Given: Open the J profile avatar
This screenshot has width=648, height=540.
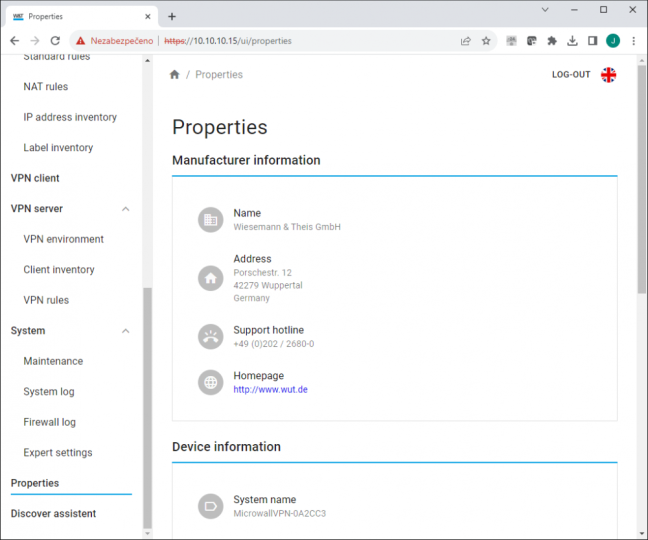Looking at the screenshot, I should (613, 40).
